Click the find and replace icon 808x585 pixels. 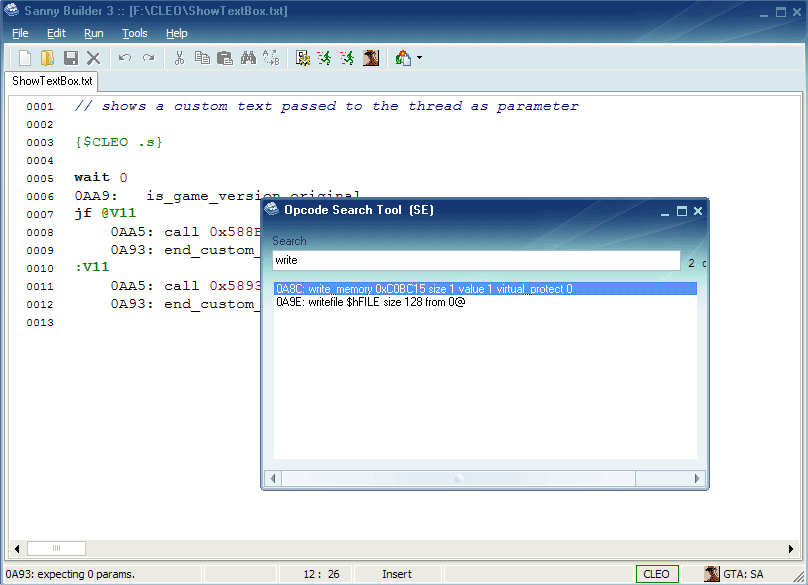click(x=271, y=59)
